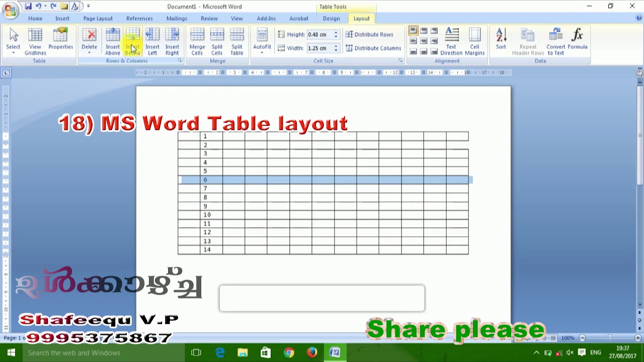Set Align Bottom Center cell alignment

(x=424, y=51)
